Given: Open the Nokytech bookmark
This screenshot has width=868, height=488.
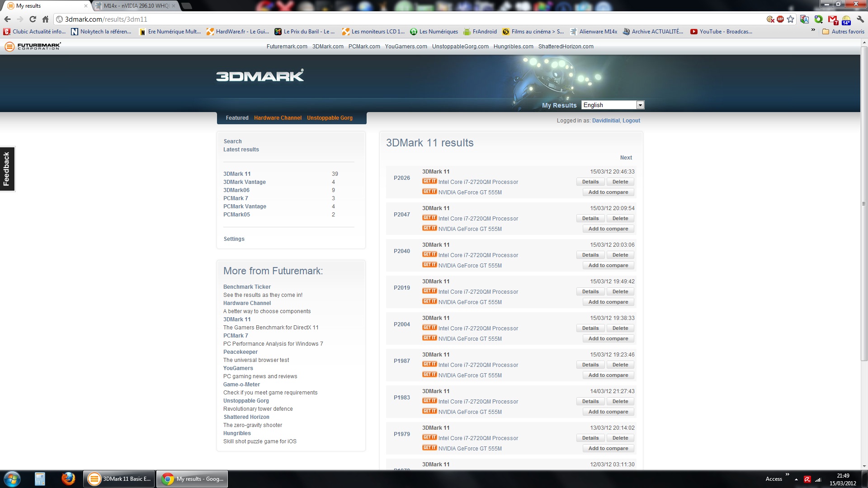Looking at the screenshot, I should point(101,32).
